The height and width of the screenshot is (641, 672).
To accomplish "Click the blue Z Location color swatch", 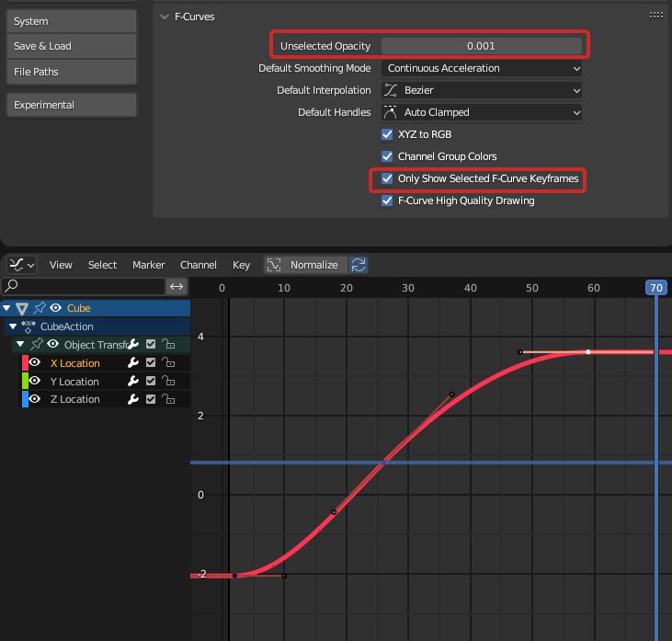I will (x=26, y=399).
